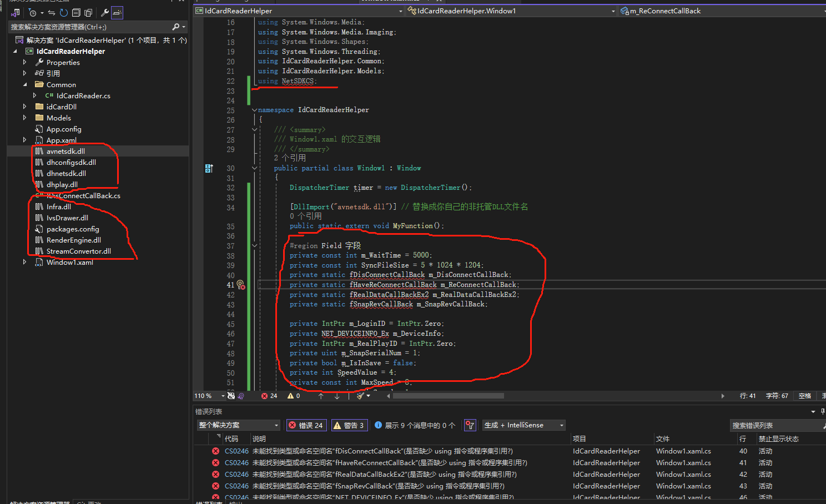Select avnetsdk.dll in Solution Explorer
The image size is (826, 504).
point(66,151)
